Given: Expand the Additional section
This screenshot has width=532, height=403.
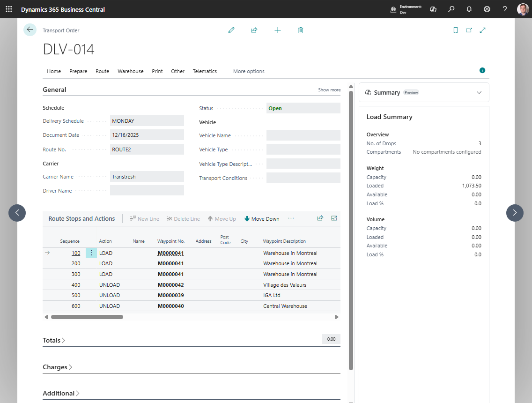Looking at the screenshot, I should 61,393.
